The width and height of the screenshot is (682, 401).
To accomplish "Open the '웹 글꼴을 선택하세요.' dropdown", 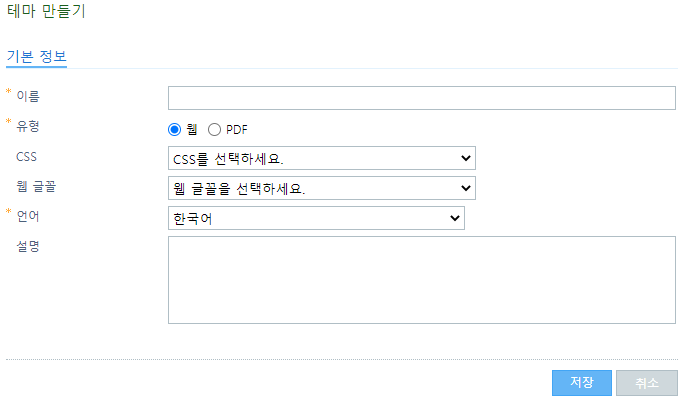I will (321, 188).
